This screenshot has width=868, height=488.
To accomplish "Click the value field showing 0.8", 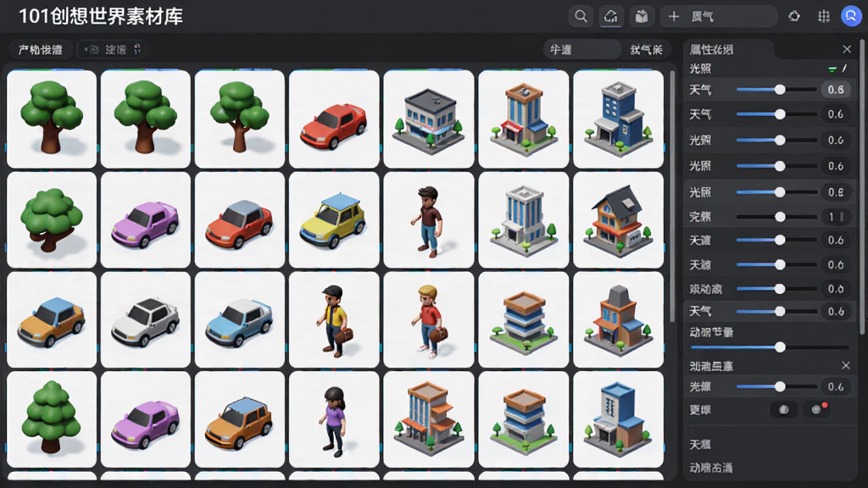I will click(836, 192).
